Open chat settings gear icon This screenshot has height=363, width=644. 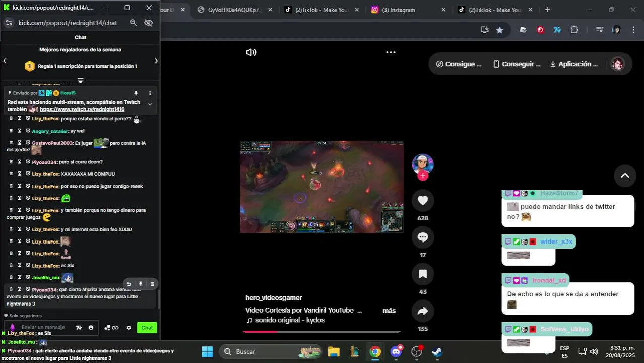[x=128, y=328]
